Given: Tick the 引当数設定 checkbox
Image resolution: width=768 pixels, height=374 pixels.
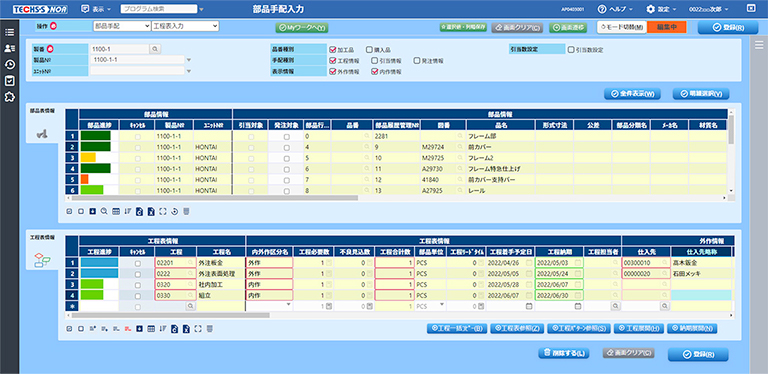Looking at the screenshot, I should tap(571, 49).
